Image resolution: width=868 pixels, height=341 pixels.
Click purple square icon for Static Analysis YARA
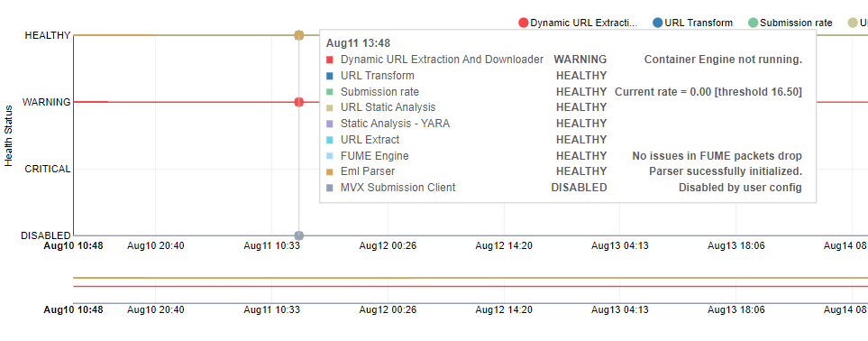[330, 124]
